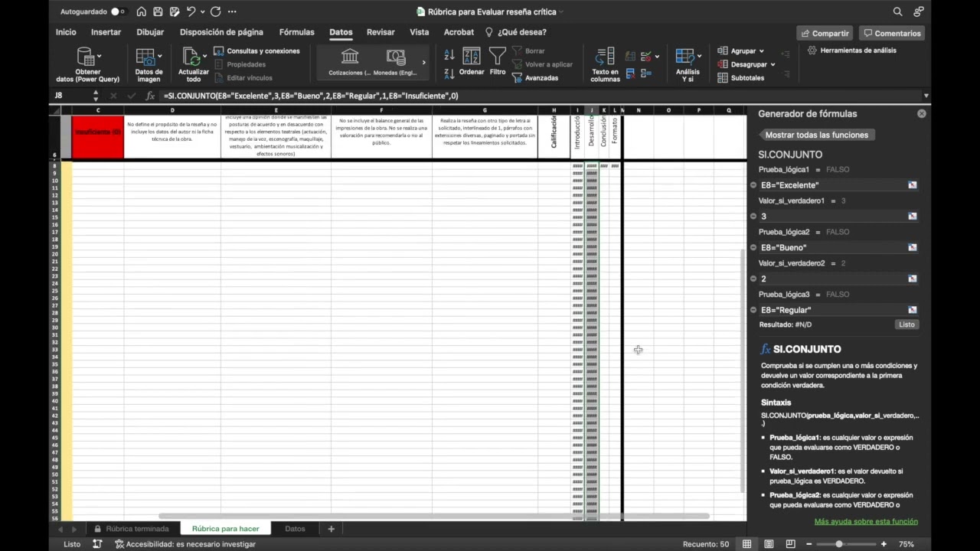Open the Vista ribbon tab
Image resolution: width=980 pixels, height=551 pixels.
(x=420, y=32)
